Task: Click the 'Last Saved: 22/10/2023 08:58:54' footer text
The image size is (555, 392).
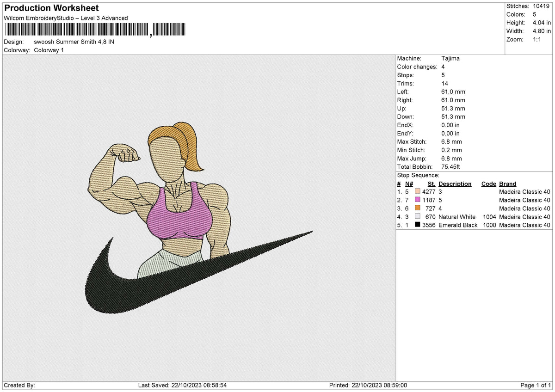Action: coord(182,386)
